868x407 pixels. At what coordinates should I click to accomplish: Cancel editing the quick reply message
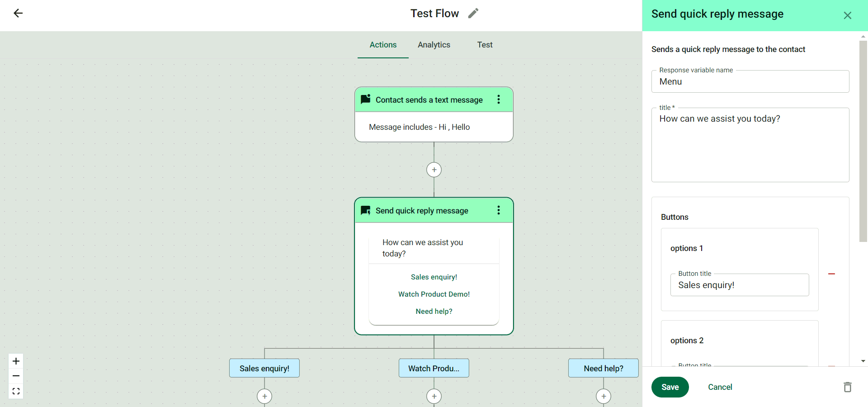tap(720, 387)
